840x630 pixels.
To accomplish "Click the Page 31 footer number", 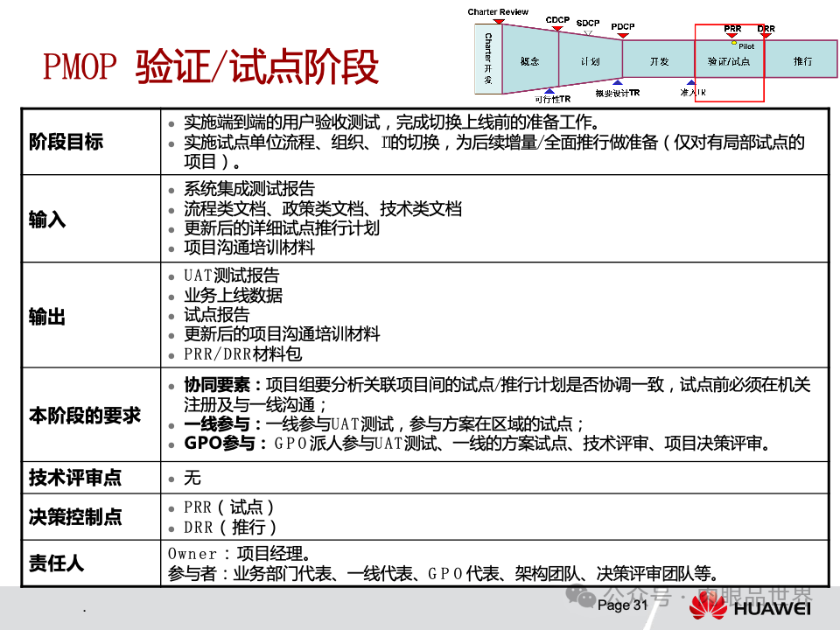I will pyautogui.click(x=622, y=605).
